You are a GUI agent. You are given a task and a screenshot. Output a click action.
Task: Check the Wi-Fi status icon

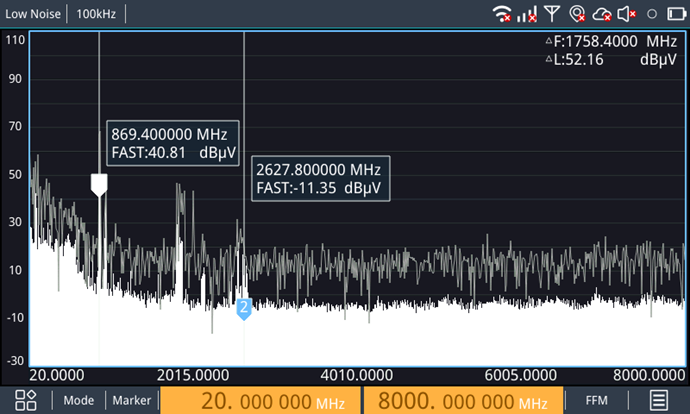(502, 14)
